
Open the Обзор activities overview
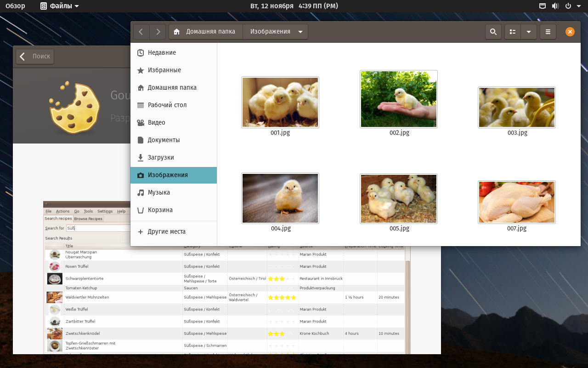click(x=15, y=6)
